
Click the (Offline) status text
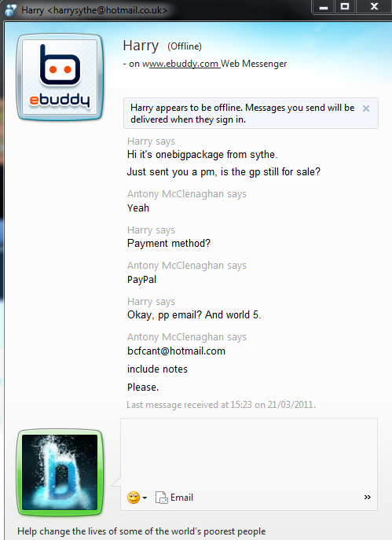(185, 46)
